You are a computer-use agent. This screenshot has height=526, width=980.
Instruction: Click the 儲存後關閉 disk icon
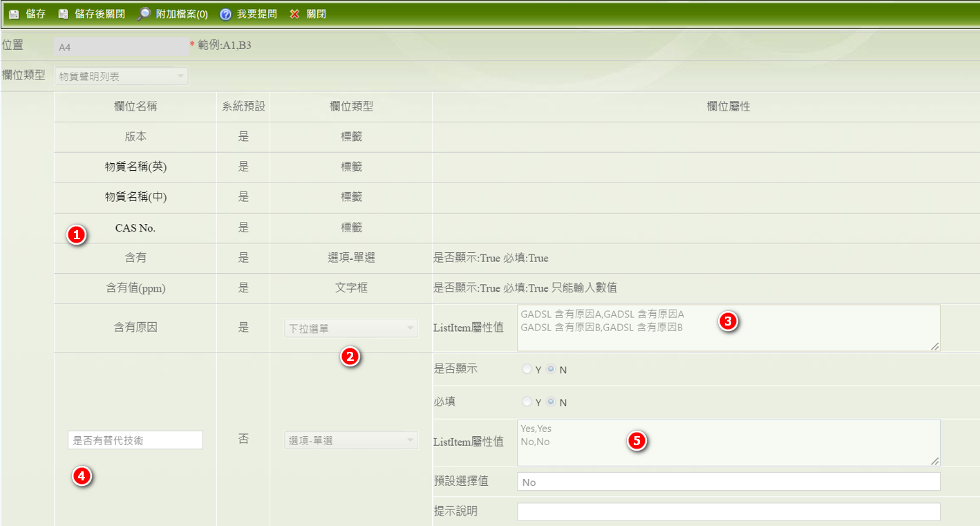64,14
